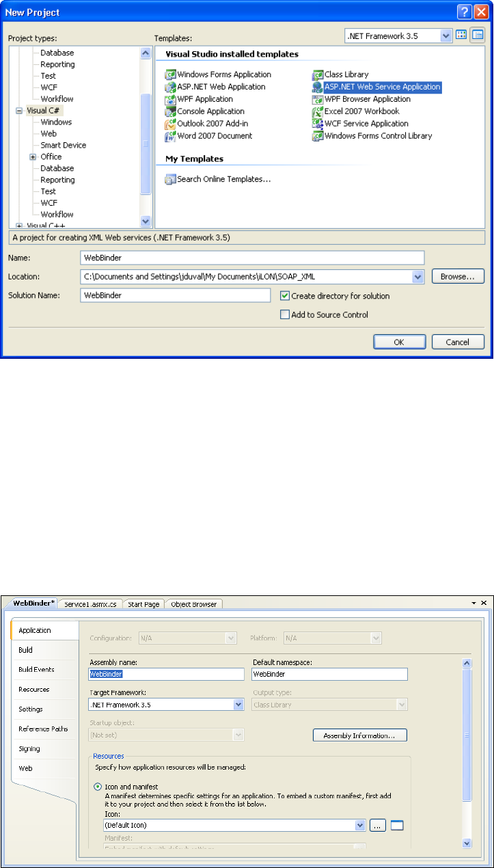The height and width of the screenshot is (868, 494).
Task: Pick the Word 2007 Document template icon
Action: click(x=171, y=136)
